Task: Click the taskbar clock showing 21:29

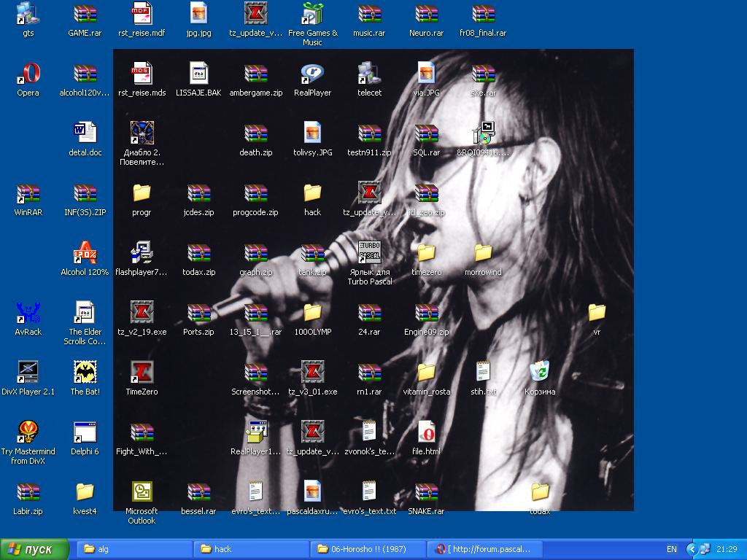Action: point(727,549)
